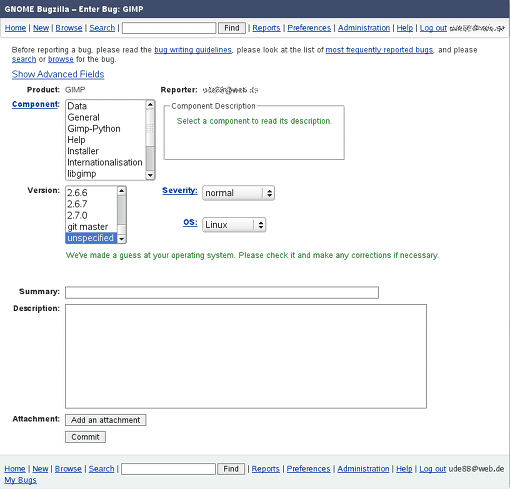Choose git master version
Viewport: 510px width, 489px height.
(x=92, y=227)
